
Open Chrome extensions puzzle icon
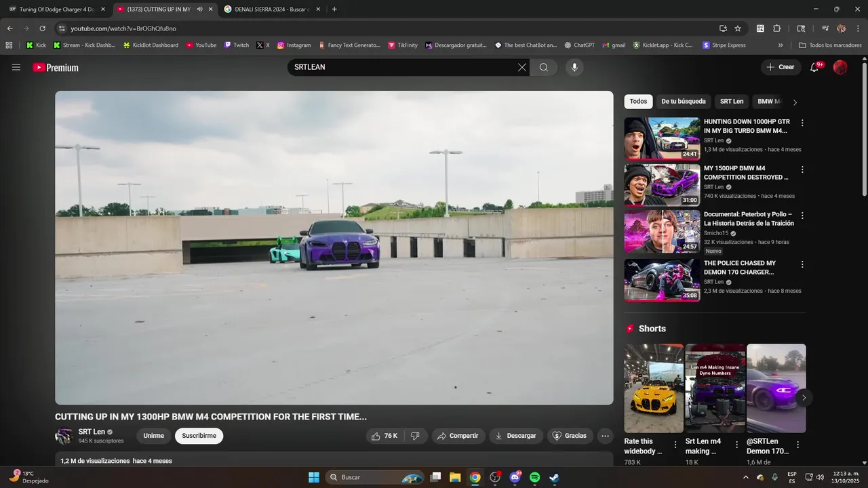[x=777, y=28]
